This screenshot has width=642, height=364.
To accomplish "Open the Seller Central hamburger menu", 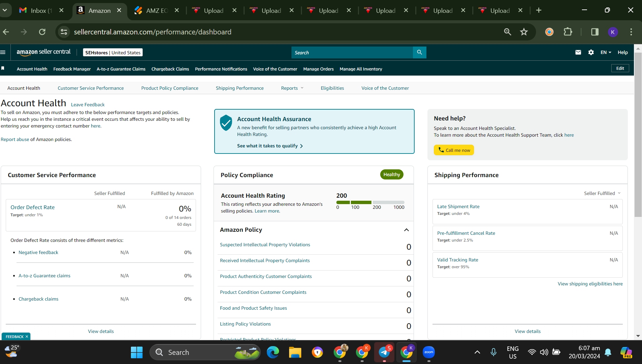I will click(x=3, y=52).
